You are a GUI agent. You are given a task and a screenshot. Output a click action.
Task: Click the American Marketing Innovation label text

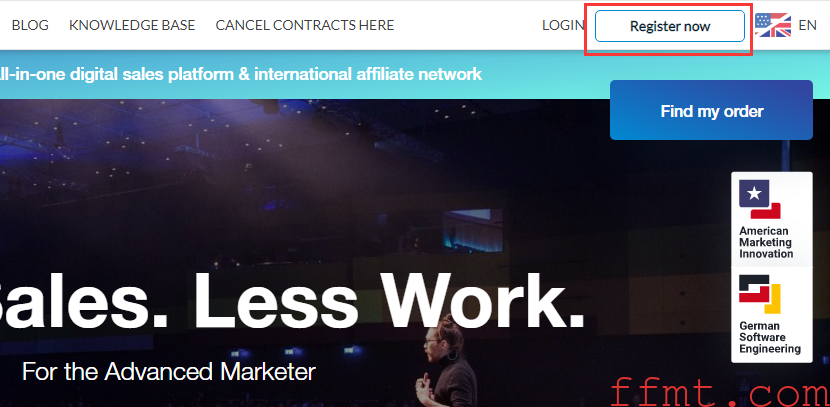(766, 242)
